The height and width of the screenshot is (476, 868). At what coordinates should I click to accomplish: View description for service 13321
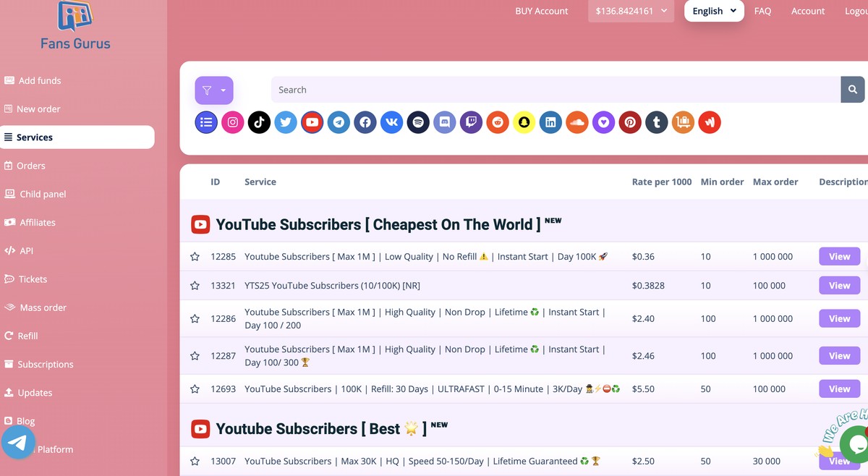[x=839, y=286]
